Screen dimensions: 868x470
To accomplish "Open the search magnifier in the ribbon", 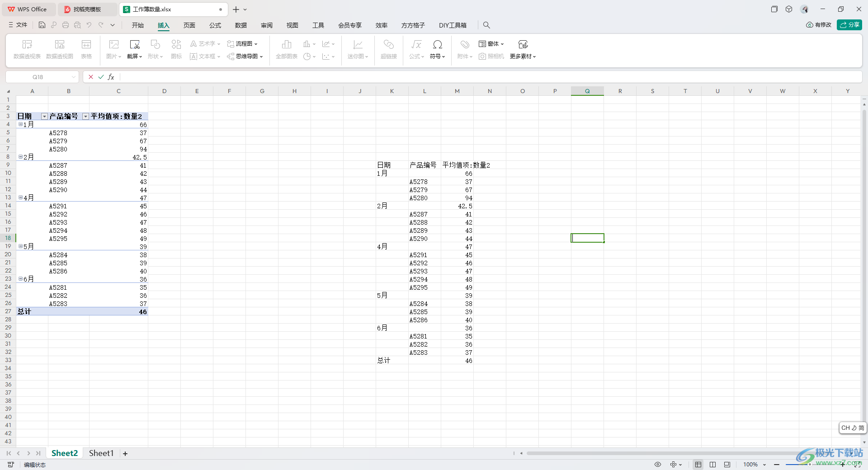I will coord(486,25).
